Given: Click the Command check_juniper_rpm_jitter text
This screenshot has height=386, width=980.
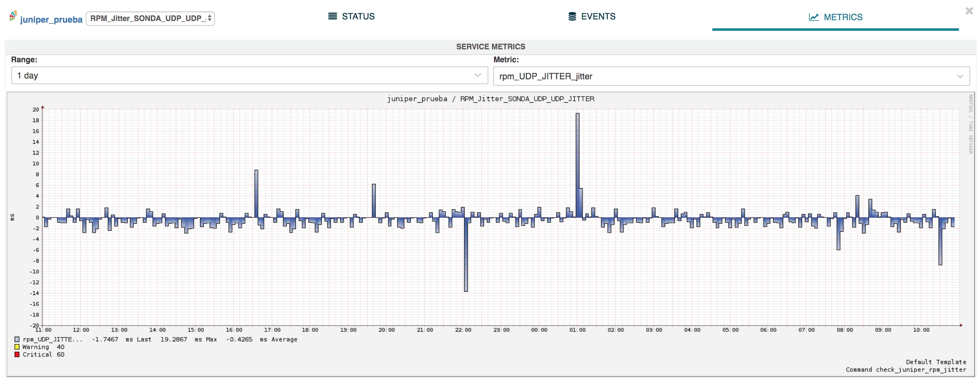Looking at the screenshot, I should 906,369.
